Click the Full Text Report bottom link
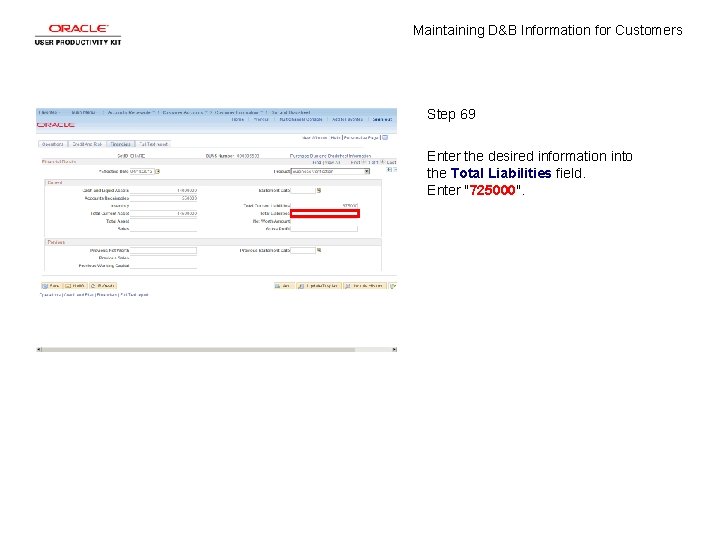The height and width of the screenshot is (540, 720). pos(134,295)
